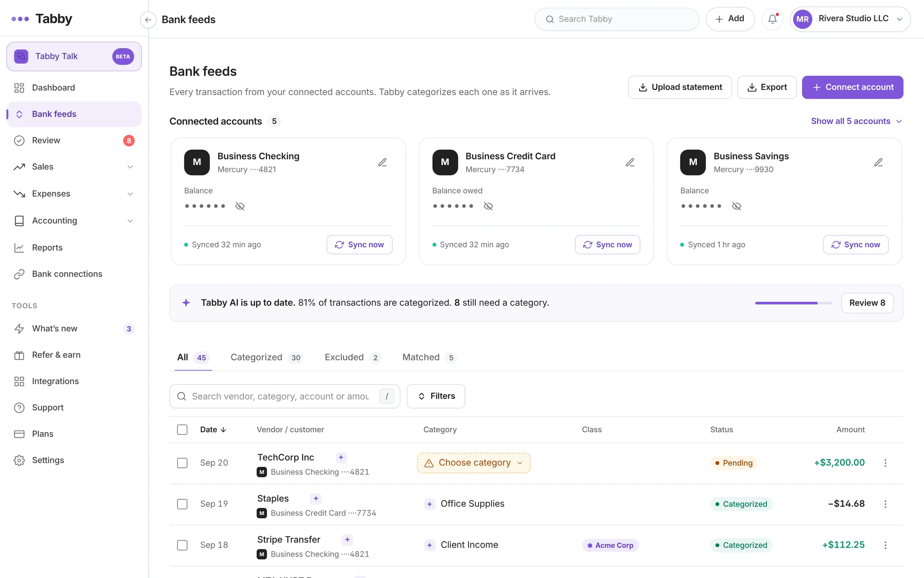Edit the Business Credit Card pencil
This screenshot has width=924, height=578.
pos(630,163)
